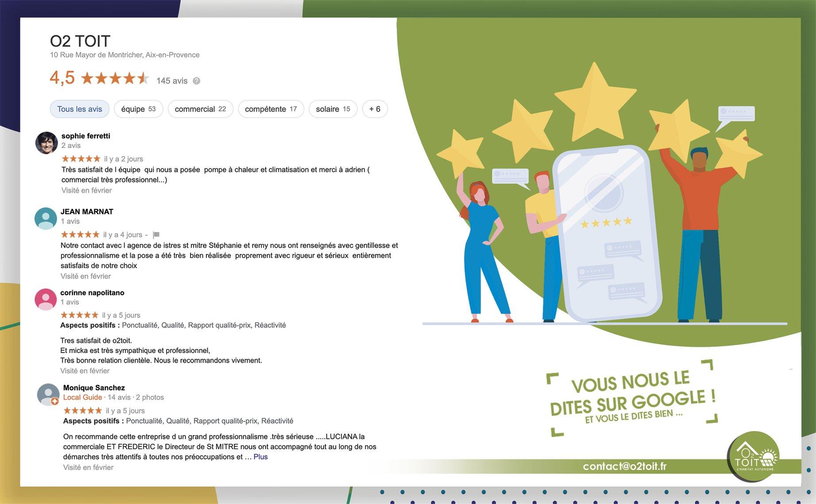Filter reviews by commercial

point(200,109)
